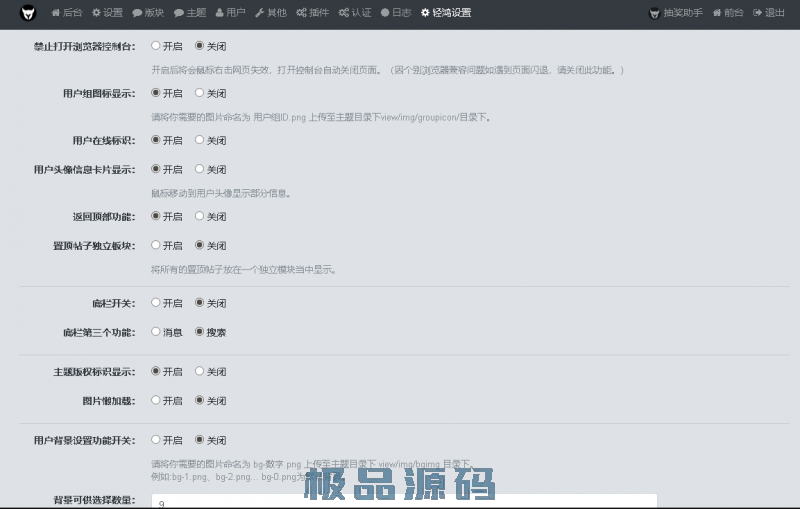Image resolution: width=800 pixels, height=509 pixels.
Task: Open the 用户 menu
Action: [x=231, y=13]
